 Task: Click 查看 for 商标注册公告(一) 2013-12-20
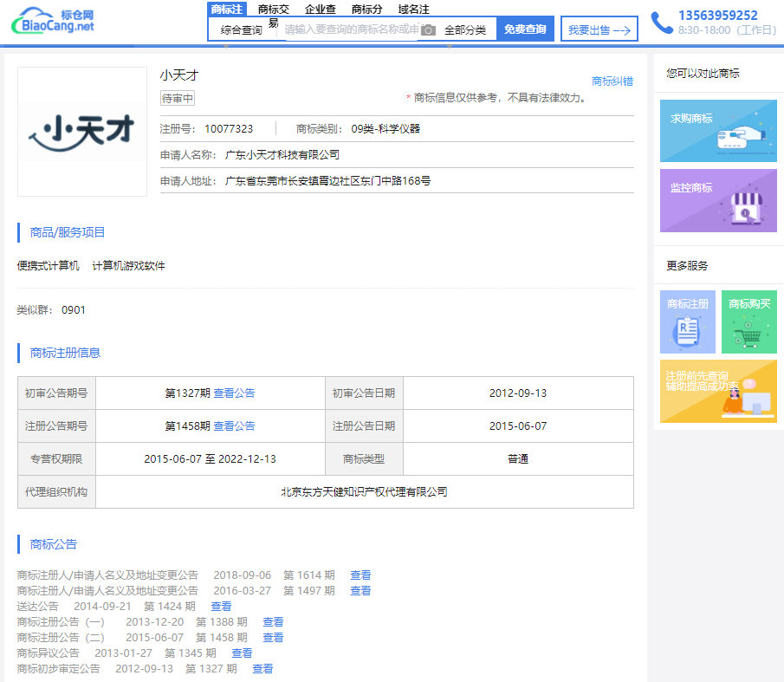(273, 621)
